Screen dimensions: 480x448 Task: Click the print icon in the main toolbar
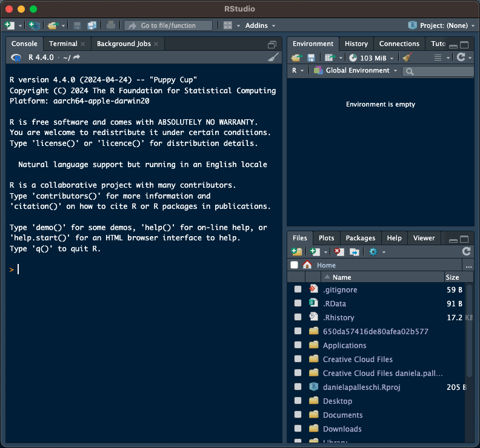point(110,25)
